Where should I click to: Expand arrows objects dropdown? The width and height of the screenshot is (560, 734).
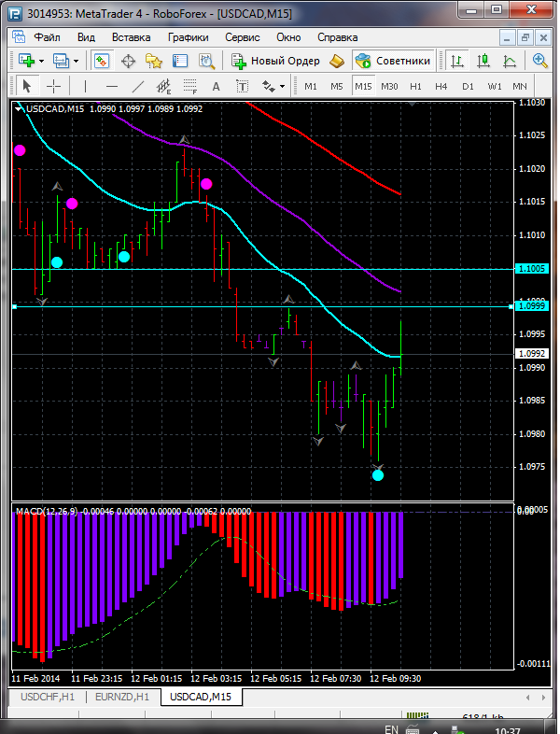[x=282, y=87]
